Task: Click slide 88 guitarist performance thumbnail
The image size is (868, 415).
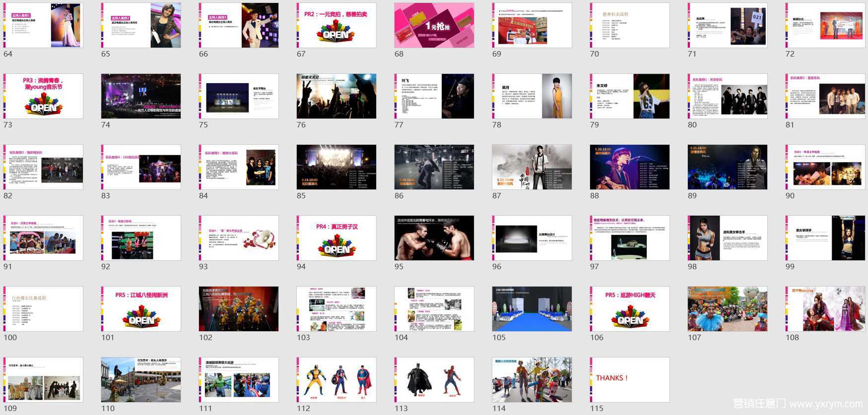Action: coord(630,167)
